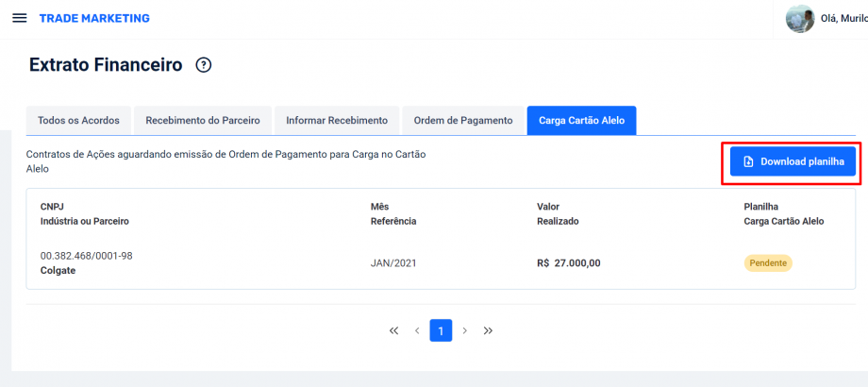
Task: Open the hamburger navigation menu
Action: coord(19,18)
